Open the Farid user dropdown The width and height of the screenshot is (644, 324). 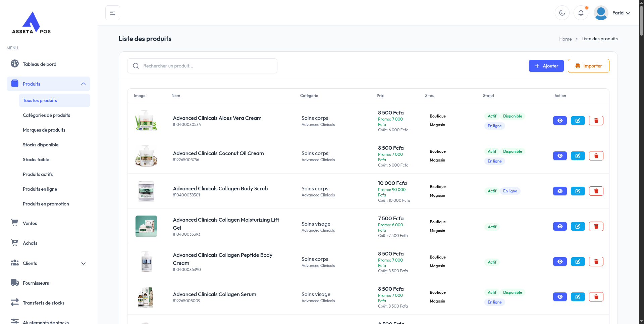[x=612, y=13]
